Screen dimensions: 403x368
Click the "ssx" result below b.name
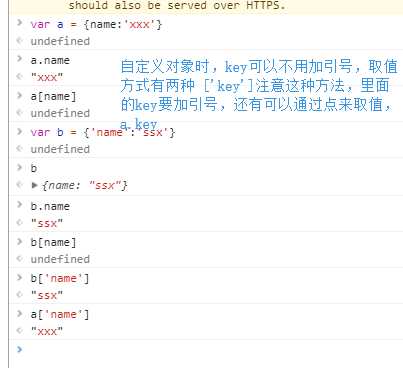click(47, 223)
